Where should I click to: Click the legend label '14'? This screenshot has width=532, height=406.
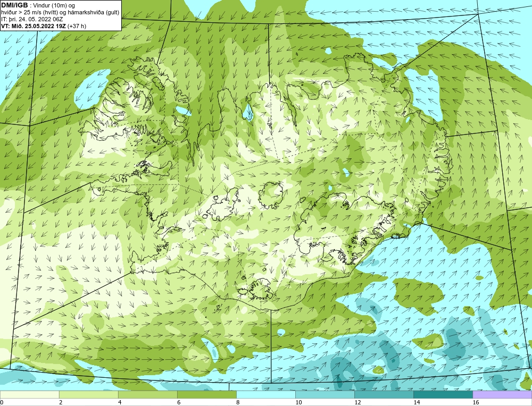(417, 402)
